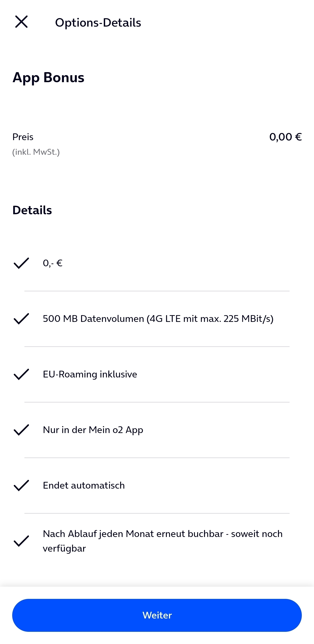Image resolution: width=314 pixels, height=644 pixels.
Task: Click checkmark beside Nach Ablauf jeden Monat
Action: pos(21,541)
